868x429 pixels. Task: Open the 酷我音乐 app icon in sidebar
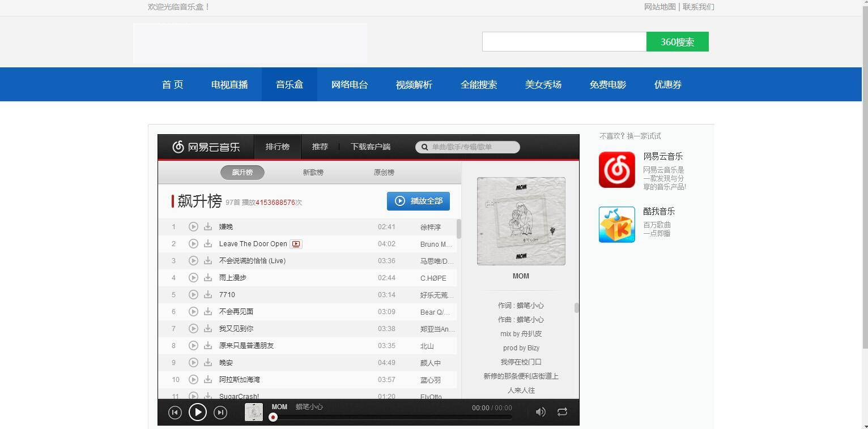tap(616, 224)
